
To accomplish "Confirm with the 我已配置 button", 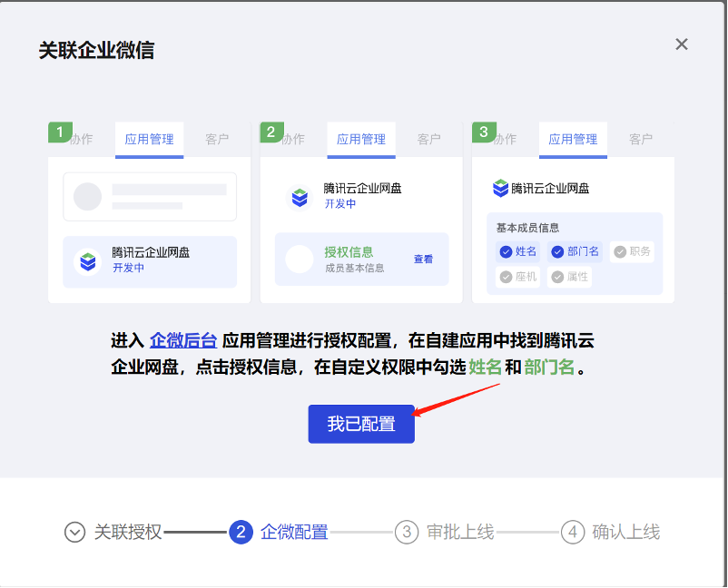I will [x=361, y=424].
